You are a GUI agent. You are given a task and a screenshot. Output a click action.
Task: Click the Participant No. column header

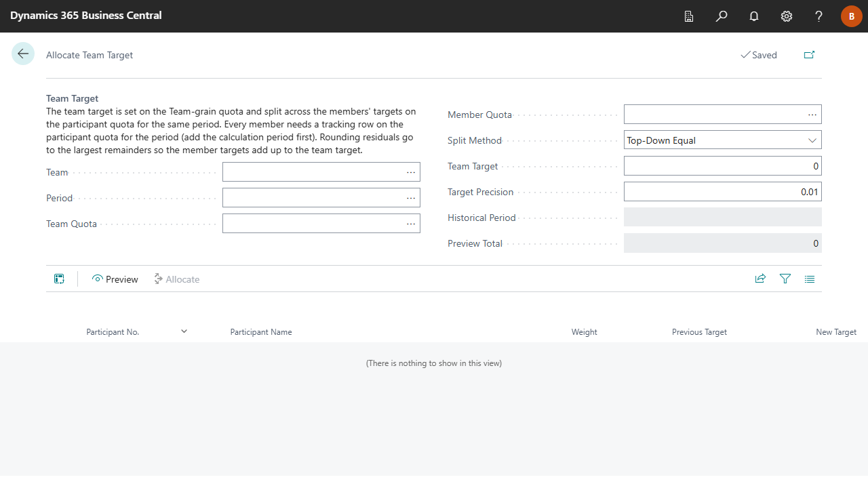113,332
